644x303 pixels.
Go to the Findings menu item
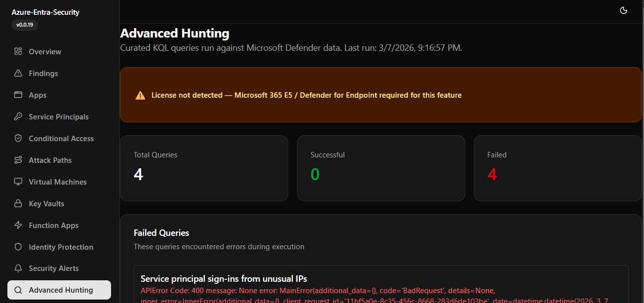(x=43, y=73)
